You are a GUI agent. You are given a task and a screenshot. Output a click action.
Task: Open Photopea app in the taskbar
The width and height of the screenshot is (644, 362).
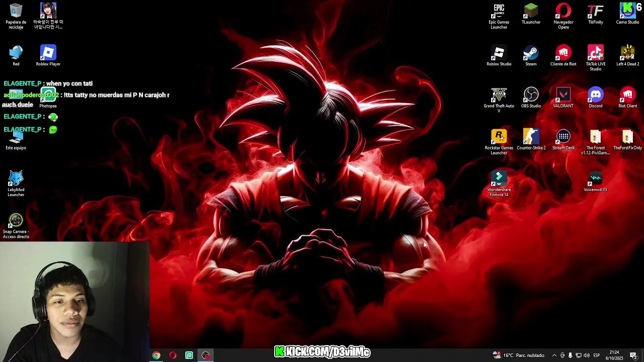[189, 355]
